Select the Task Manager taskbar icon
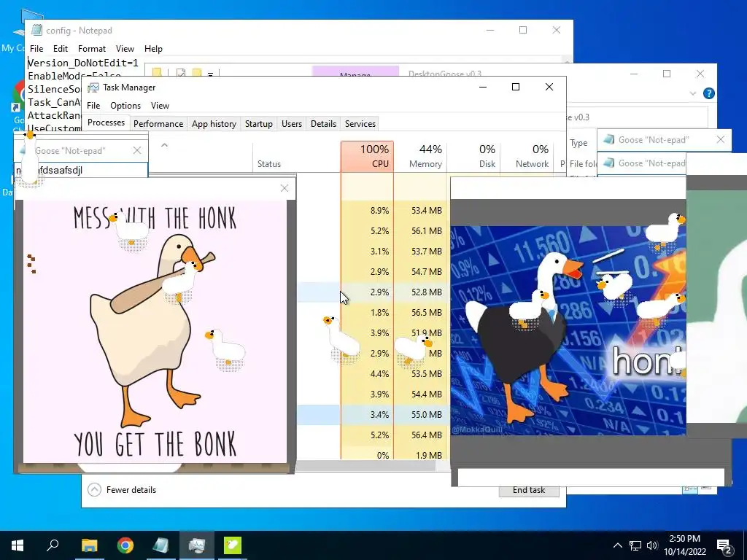This screenshot has width=747, height=560. (197, 545)
